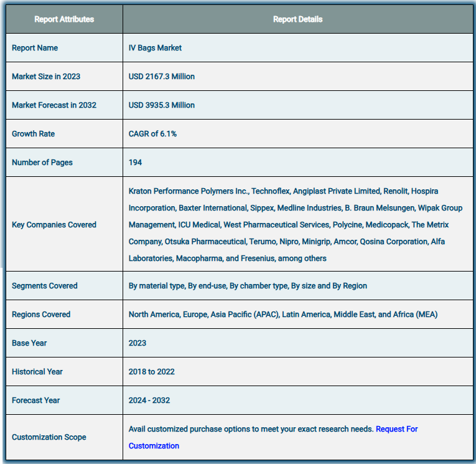Select the 'Report Attributes' column header

[64, 19]
